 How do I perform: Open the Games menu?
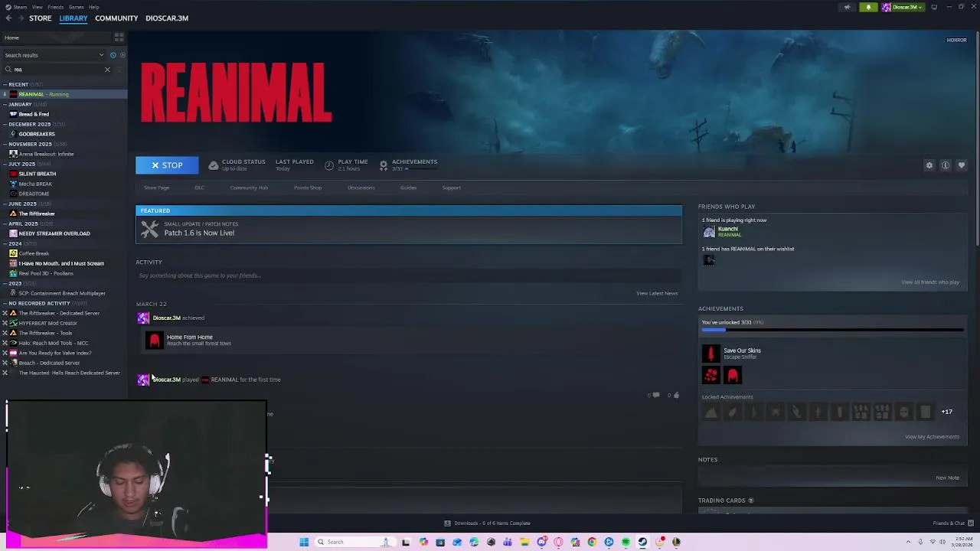click(x=76, y=7)
